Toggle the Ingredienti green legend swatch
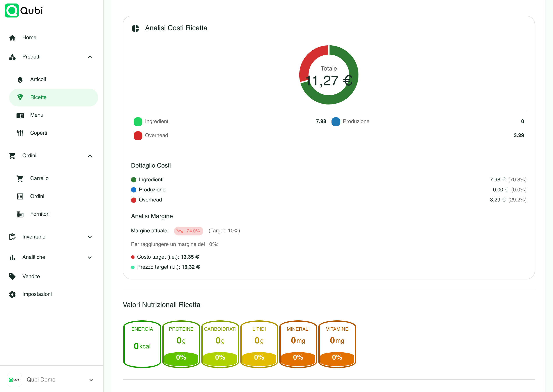The image size is (553, 392). 138,122
